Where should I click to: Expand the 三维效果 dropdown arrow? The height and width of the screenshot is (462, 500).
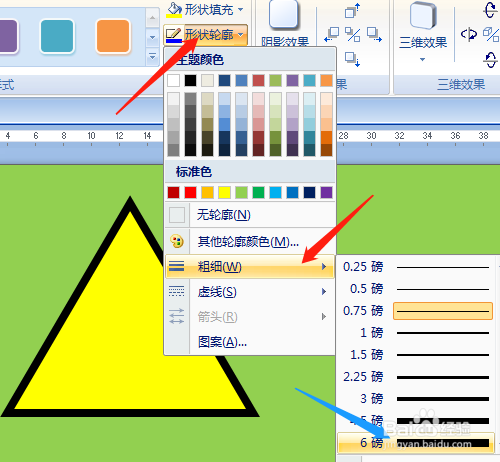click(x=422, y=59)
